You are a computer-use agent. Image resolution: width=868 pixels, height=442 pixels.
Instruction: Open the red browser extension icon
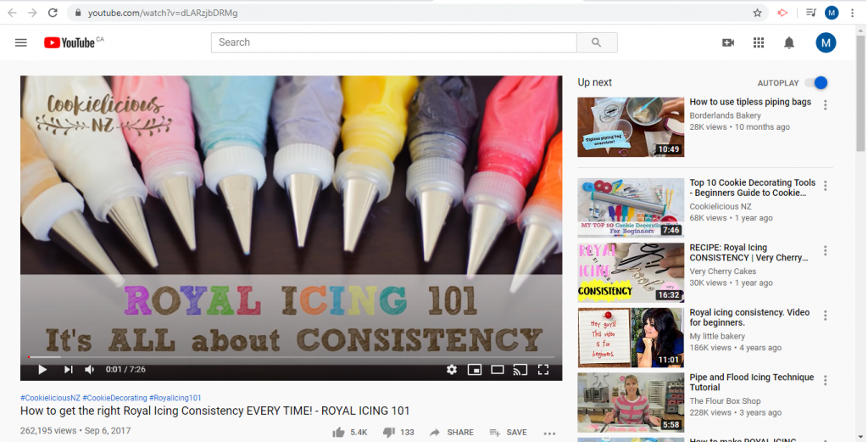[782, 13]
